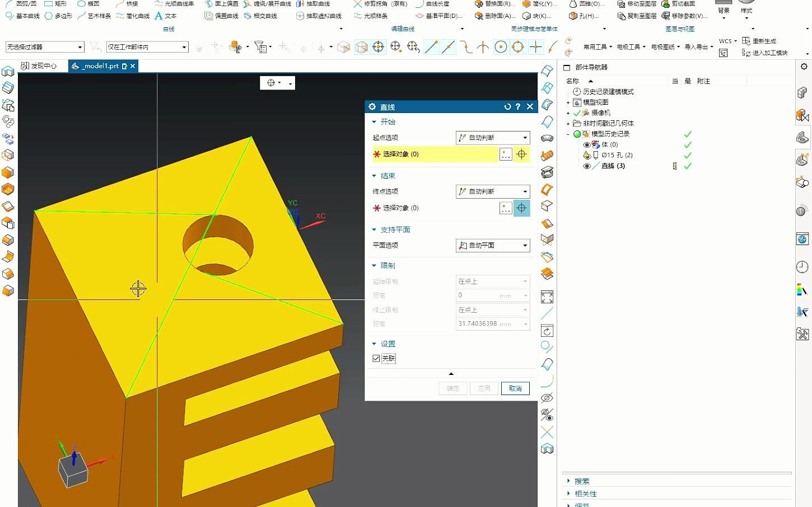
Task: Click the 应用 apply button
Action: 483,388
